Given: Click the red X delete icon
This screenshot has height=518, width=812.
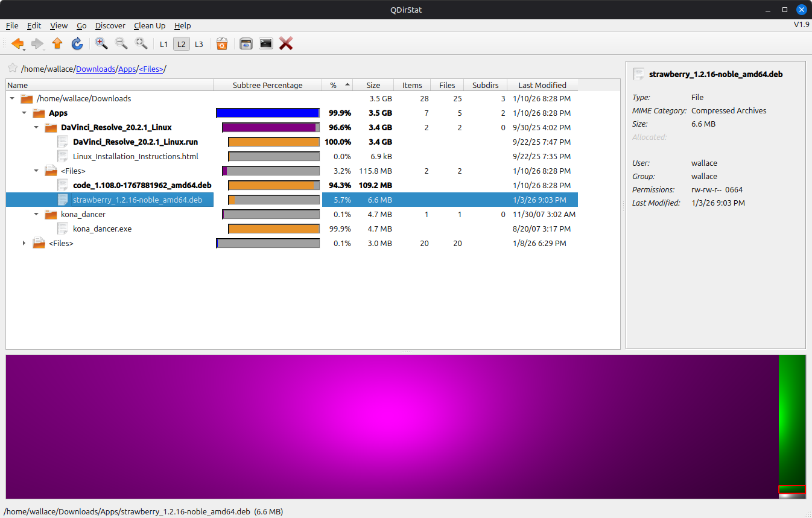Looking at the screenshot, I should pos(286,43).
